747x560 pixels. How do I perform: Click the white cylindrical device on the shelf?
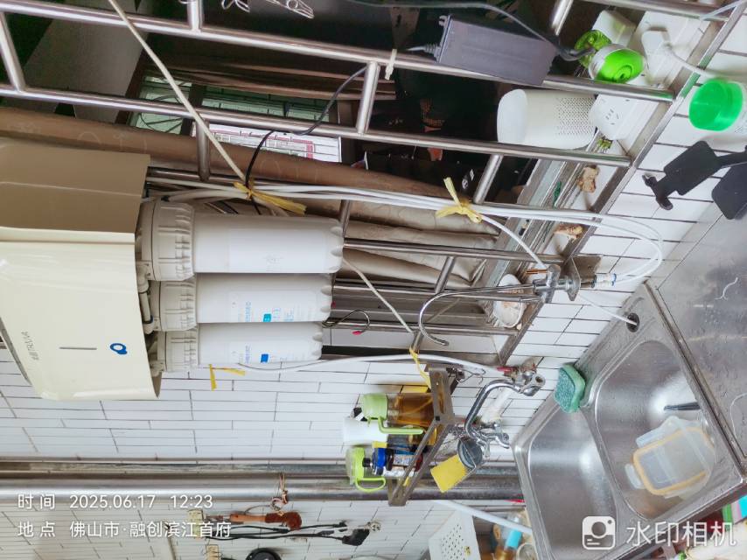544,117
